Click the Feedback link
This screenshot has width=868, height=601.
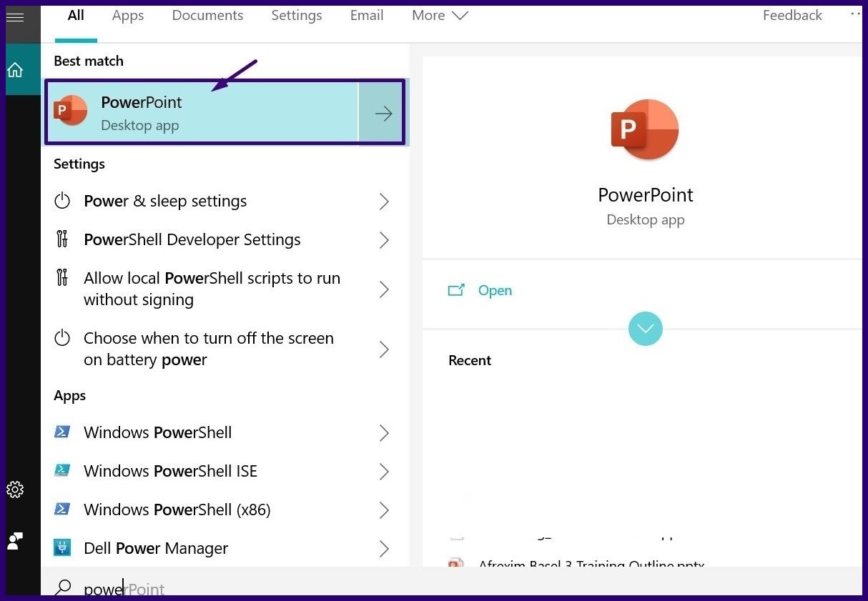coord(792,15)
